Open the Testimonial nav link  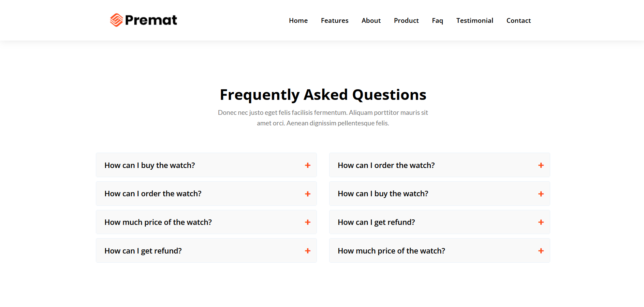tap(474, 20)
